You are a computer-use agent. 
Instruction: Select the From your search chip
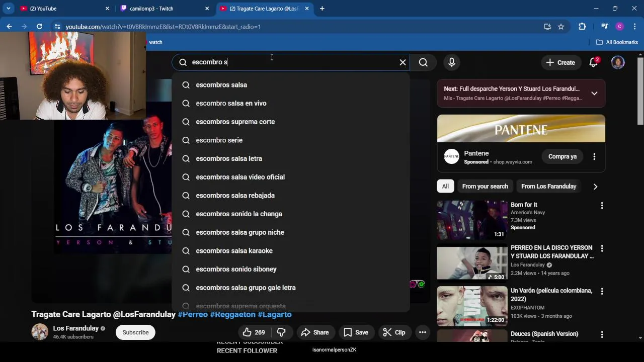point(485,187)
